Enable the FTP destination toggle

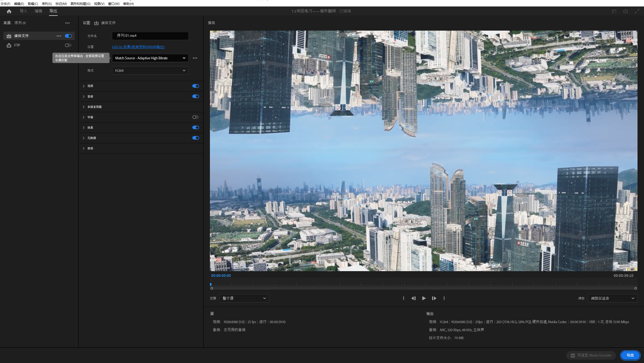point(68,45)
